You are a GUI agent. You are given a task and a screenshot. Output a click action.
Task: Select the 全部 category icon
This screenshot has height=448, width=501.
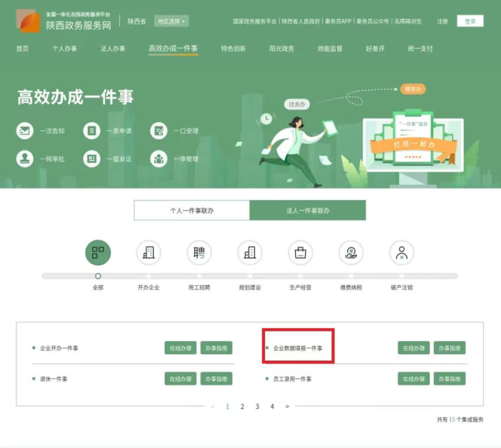pos(98,254)
